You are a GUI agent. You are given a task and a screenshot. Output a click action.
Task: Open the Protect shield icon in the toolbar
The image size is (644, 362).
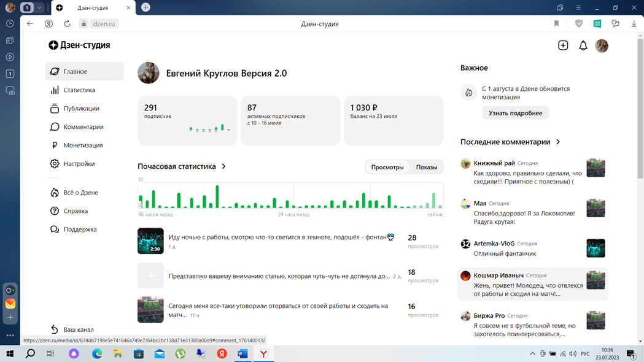click(579, 24)
